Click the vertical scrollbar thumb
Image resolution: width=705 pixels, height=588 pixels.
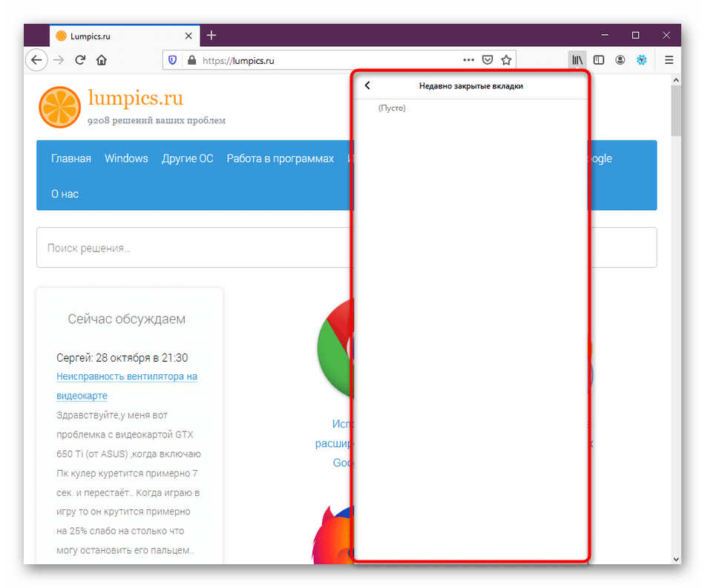pos(676,110)
